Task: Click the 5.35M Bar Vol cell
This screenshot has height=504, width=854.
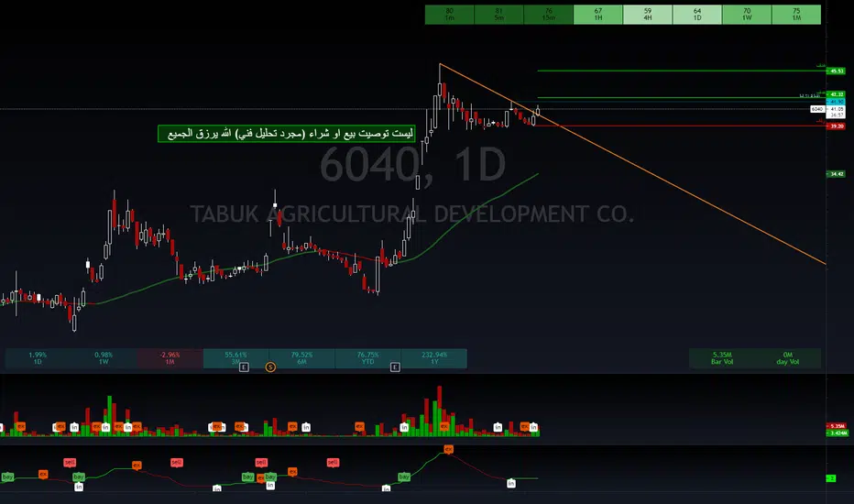Action: click(x=722, y=358)
